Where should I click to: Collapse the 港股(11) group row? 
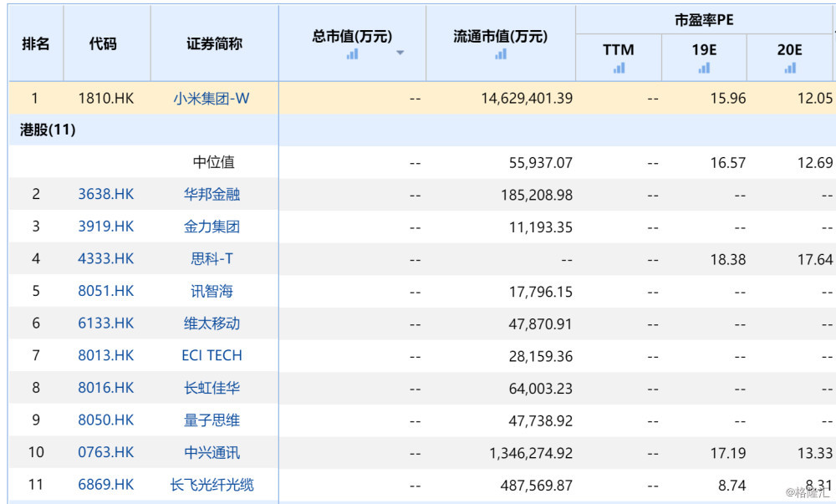48,130
